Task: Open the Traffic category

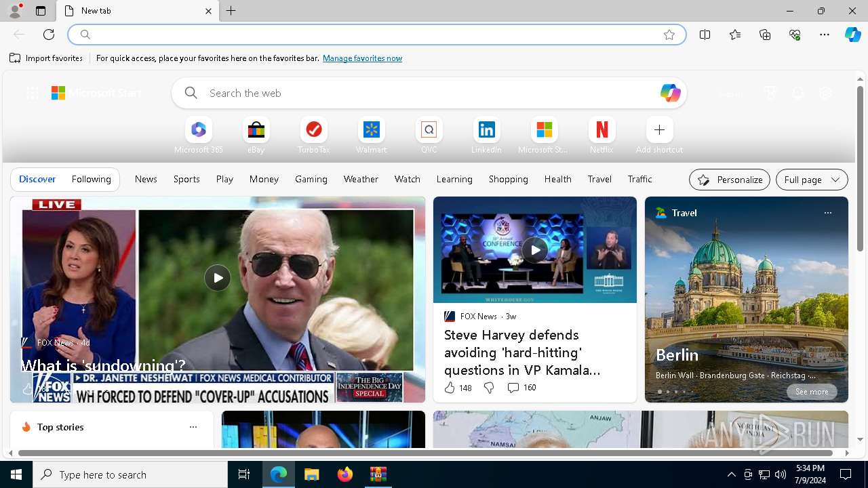Action: (x=639, y=179)
